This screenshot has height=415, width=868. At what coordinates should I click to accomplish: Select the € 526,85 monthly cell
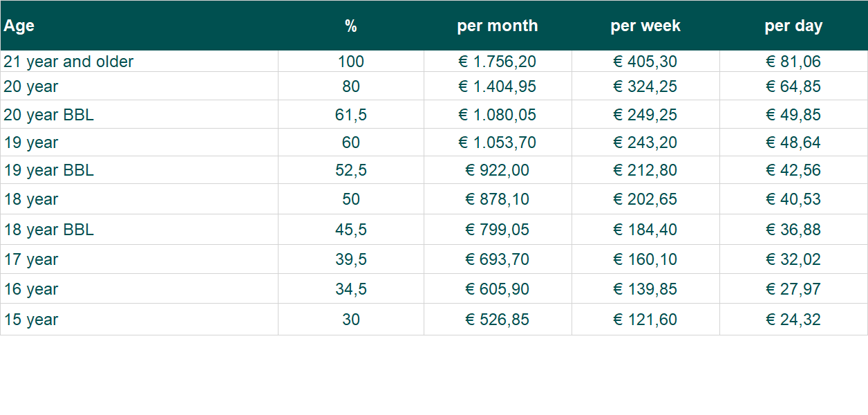(x=497, y=320)
